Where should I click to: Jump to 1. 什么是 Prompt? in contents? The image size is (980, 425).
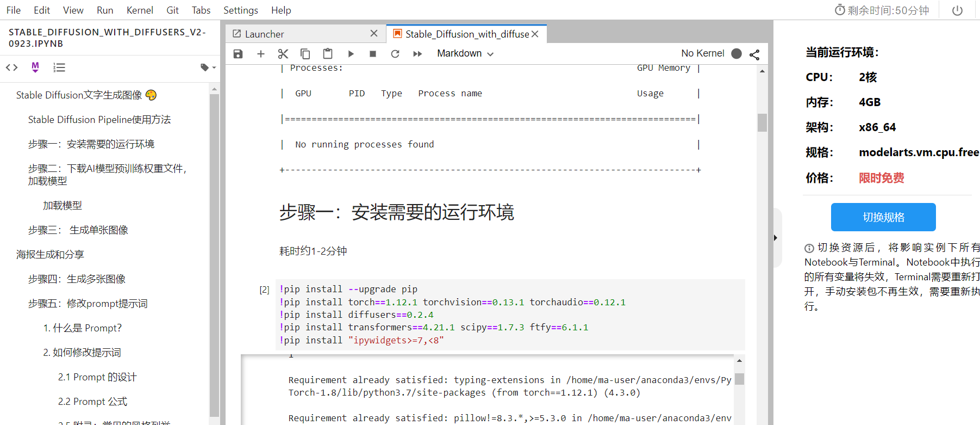point(83,328)
